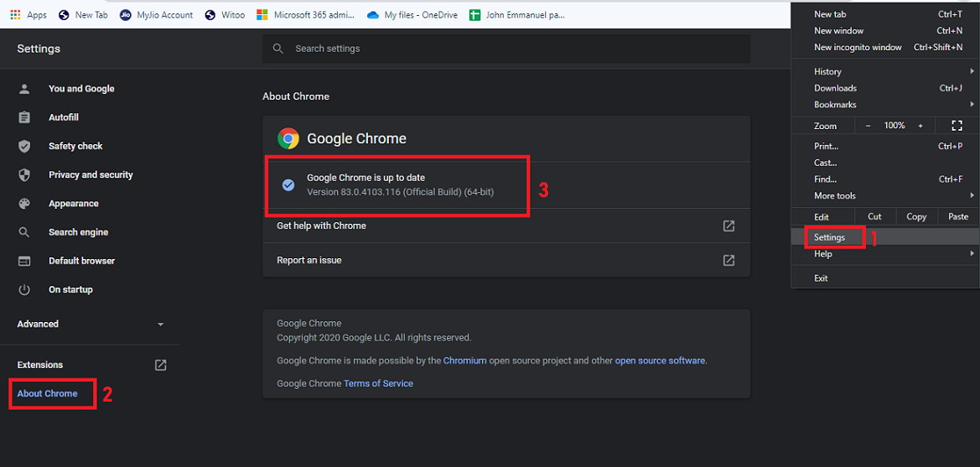Select New incognito window
The image size is (980, 467).
click(x=885, y=48)
